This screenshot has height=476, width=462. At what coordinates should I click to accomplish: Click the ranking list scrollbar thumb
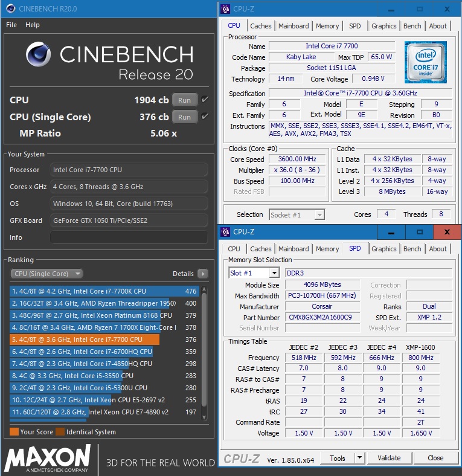tap(204, 350)
